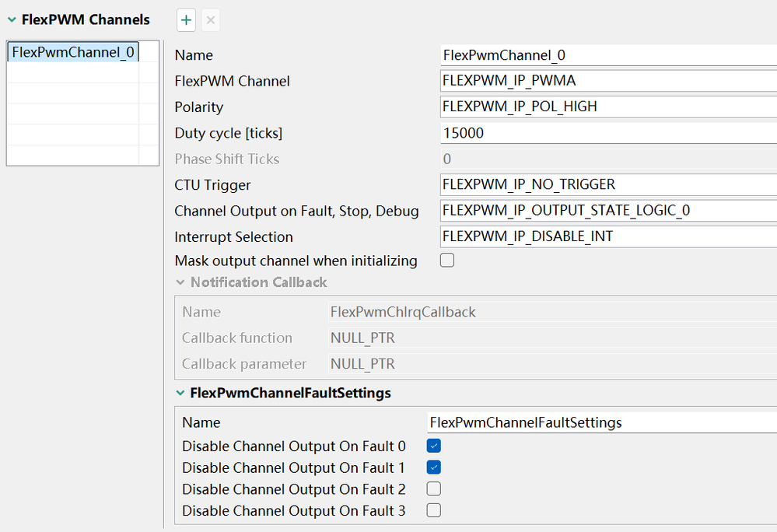777x532 pixels.
Task: Open Channel Output on Fault dropdown
Action: (608, 211)
